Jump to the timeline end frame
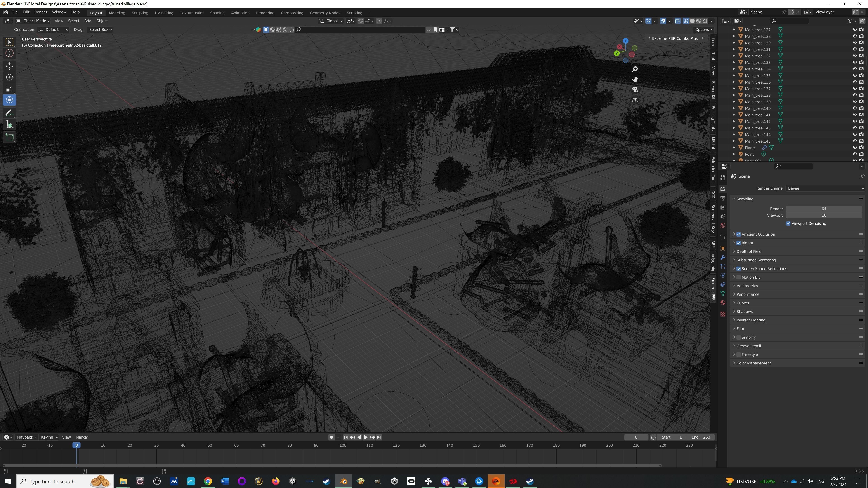The height and width of the screenshot is (488, 868). coord(379,437)
